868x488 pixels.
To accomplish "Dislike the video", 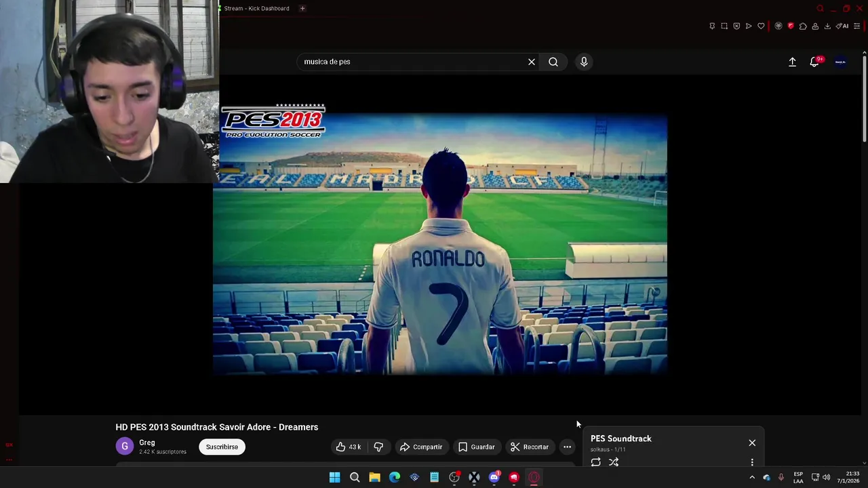I will point(378,447).
